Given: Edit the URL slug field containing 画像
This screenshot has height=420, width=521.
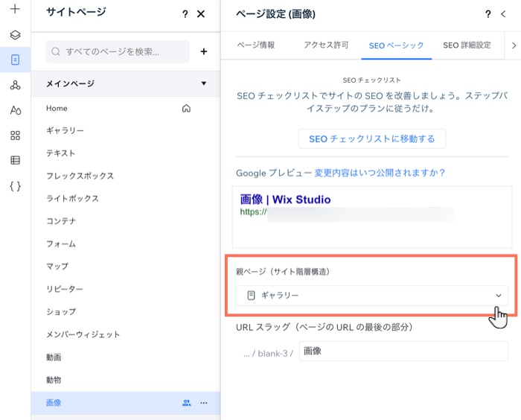Looking at the screenshot, I should click(x=403, y=351).
